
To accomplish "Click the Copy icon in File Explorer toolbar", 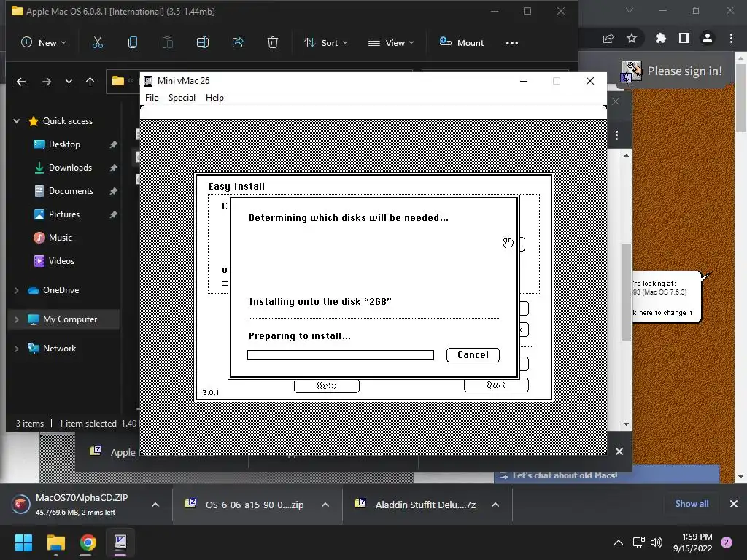I will pyautogui.click(x=133, y=42).
